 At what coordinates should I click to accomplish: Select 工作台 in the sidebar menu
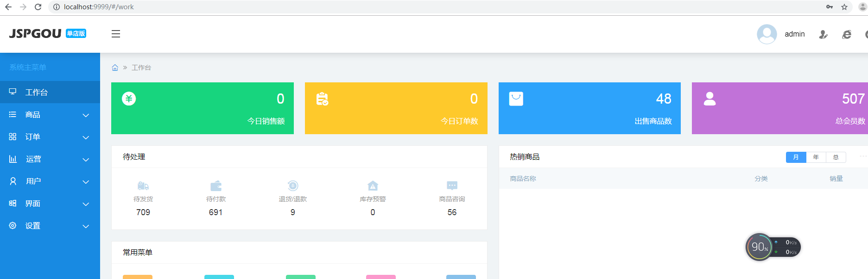coord(50,92)
